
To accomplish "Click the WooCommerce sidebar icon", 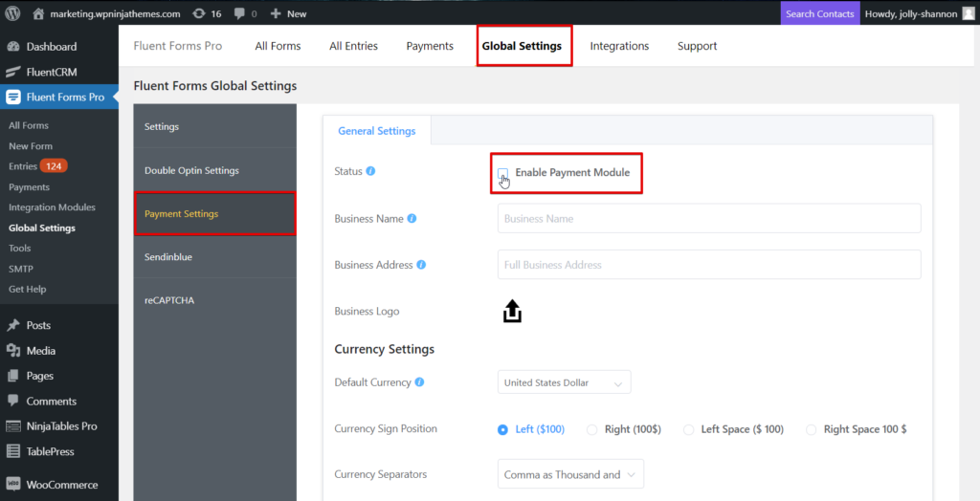I will click(x=13, y=484).
